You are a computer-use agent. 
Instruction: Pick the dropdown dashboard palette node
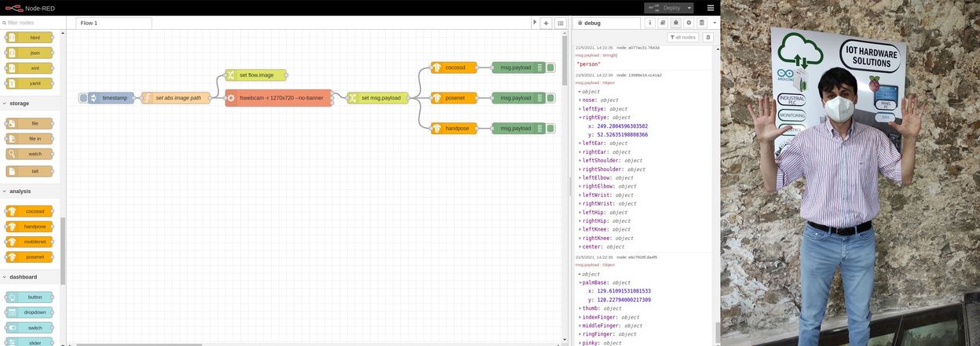tap(29, 312)
